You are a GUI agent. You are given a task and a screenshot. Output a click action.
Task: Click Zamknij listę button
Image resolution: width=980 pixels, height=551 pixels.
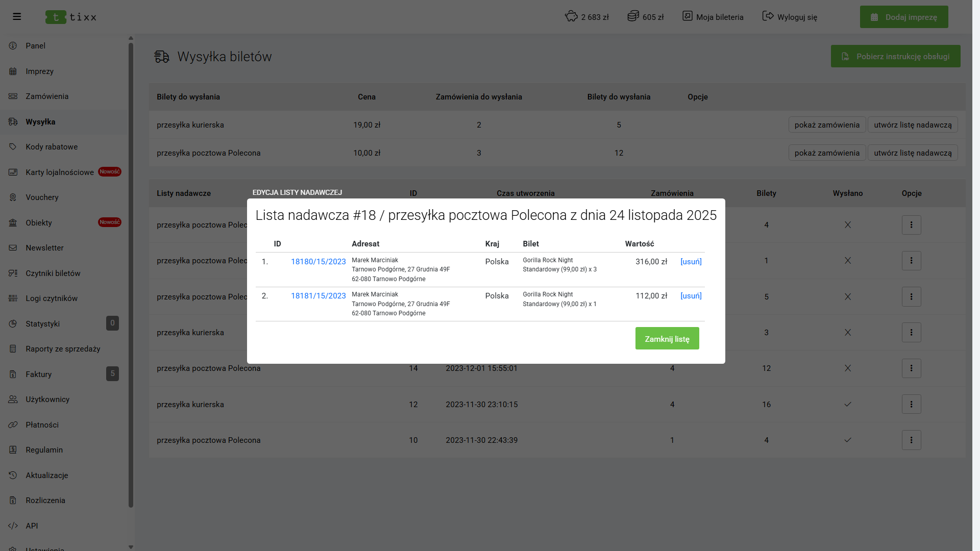click(x=667, y=339)
